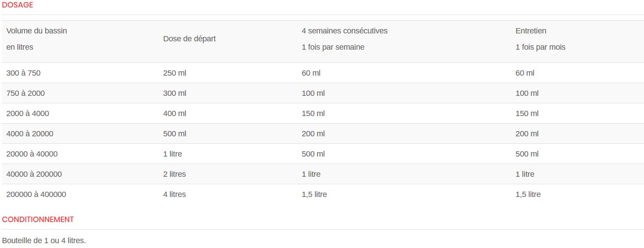Click the DOSAGE section heading
Screen dimensions: 644x248
tap(18, 5)
